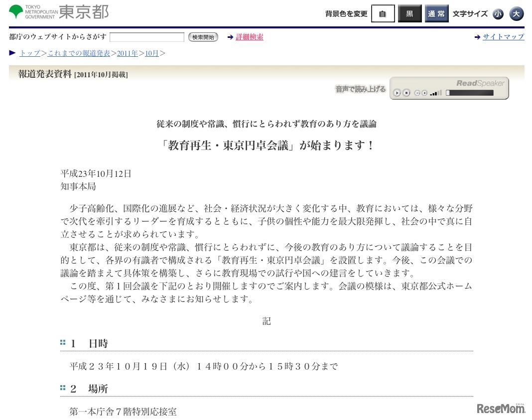Click the 東京都 site title
Viewport: 532px width, 420px height.
point(84,12)
